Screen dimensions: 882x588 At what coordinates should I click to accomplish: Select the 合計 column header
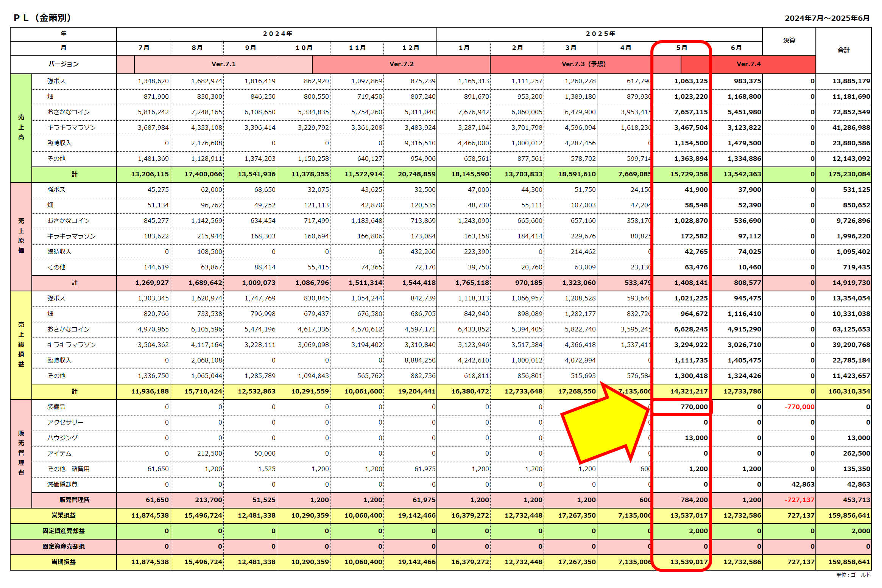click(x=843, y=50)
